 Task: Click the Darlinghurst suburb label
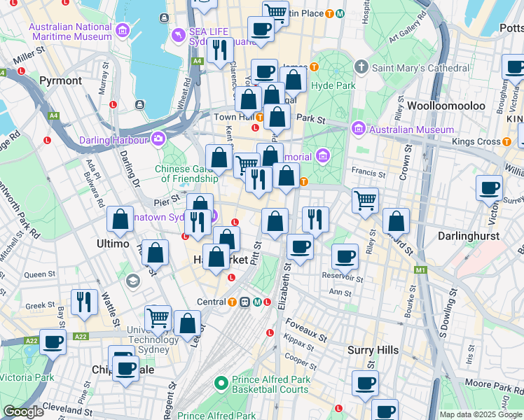coord(469,236)
